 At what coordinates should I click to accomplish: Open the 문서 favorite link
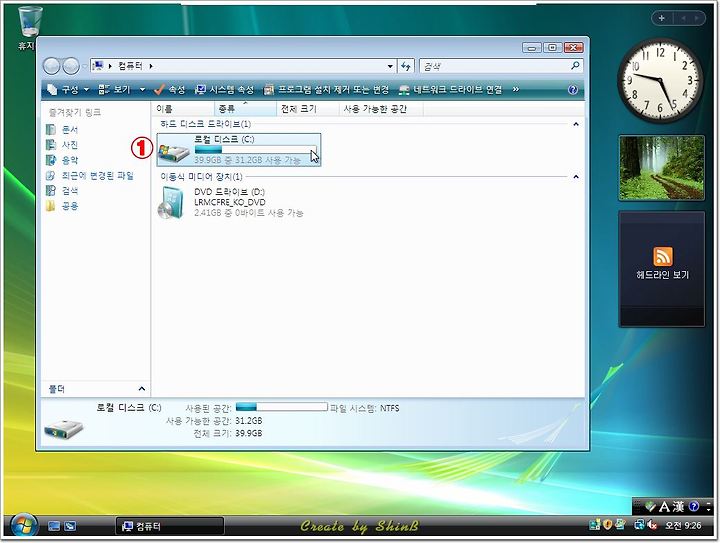70,130
